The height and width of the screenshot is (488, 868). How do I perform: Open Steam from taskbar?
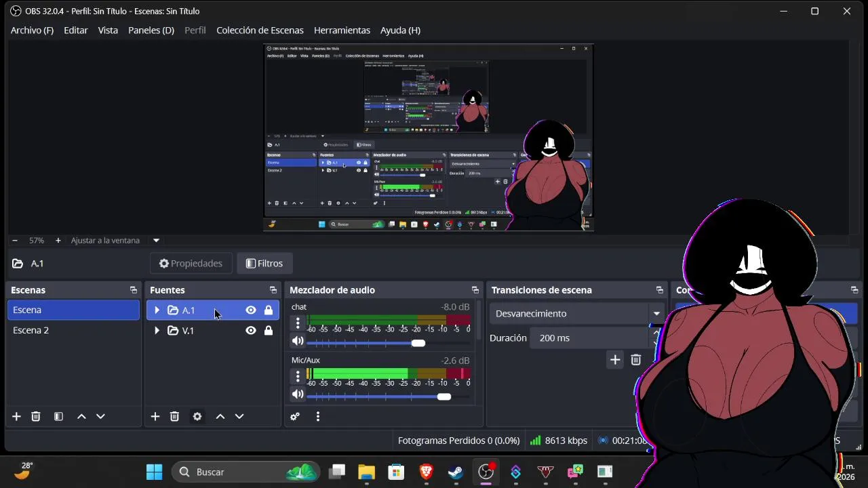[456, 472]
